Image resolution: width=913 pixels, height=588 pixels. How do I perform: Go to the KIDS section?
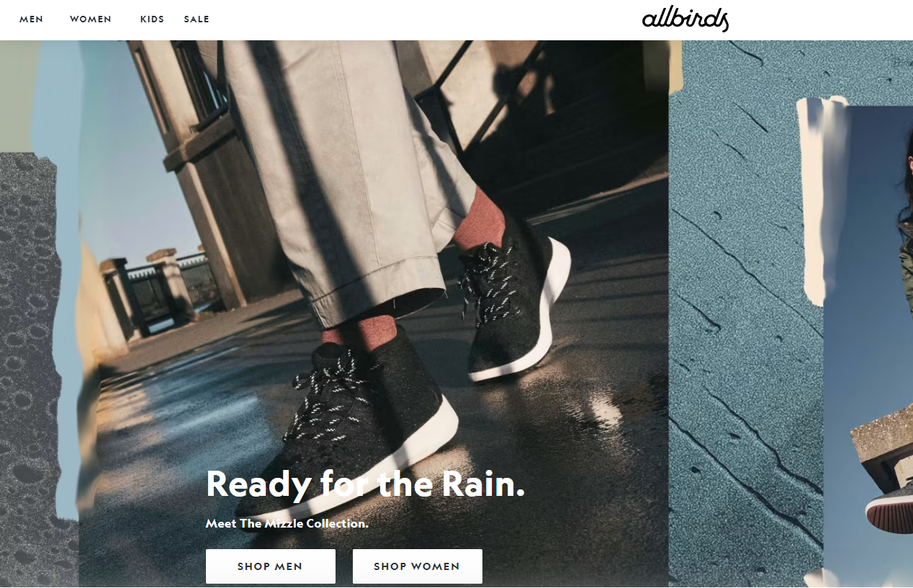(152, 19)
